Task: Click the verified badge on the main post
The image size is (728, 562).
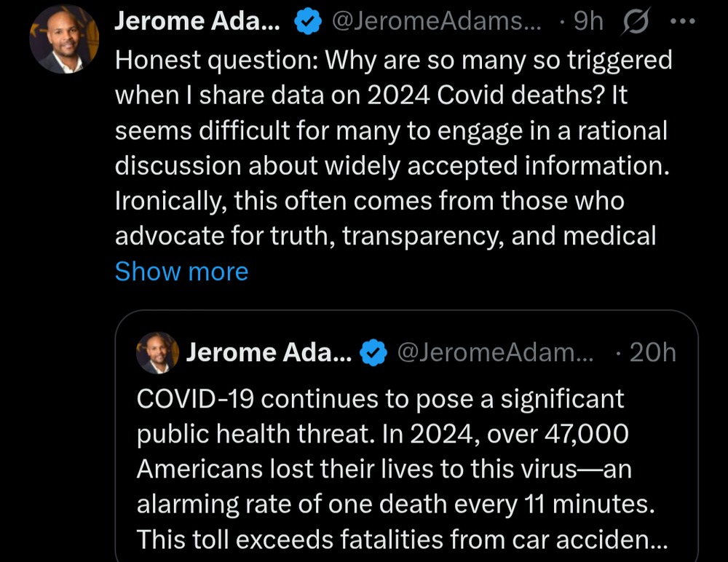Action: point(308,23)
